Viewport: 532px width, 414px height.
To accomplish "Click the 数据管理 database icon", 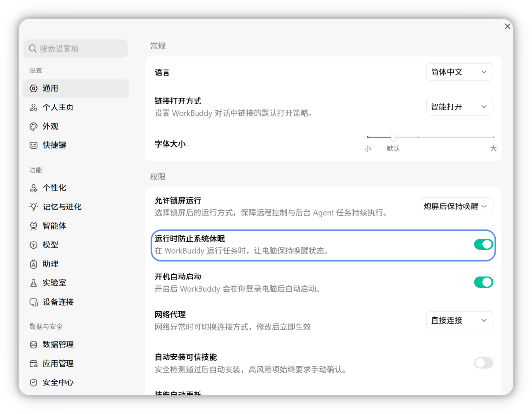I will pyautogui.click(x=33, y=345).
